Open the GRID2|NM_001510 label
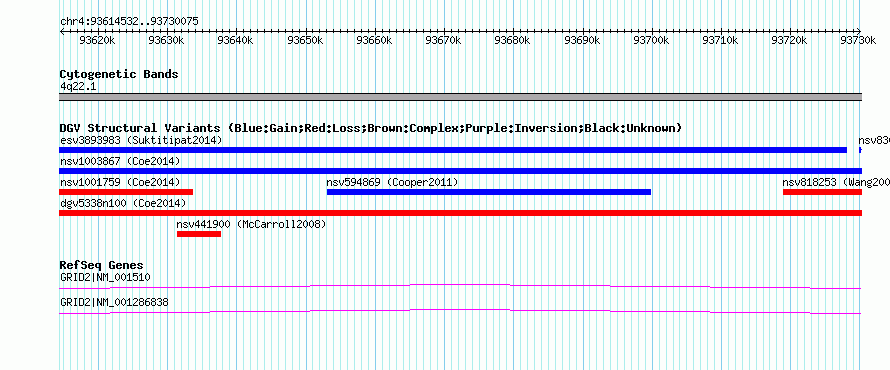Image resolution: width=890 pixels, height=370 pixels. point(105,278)
